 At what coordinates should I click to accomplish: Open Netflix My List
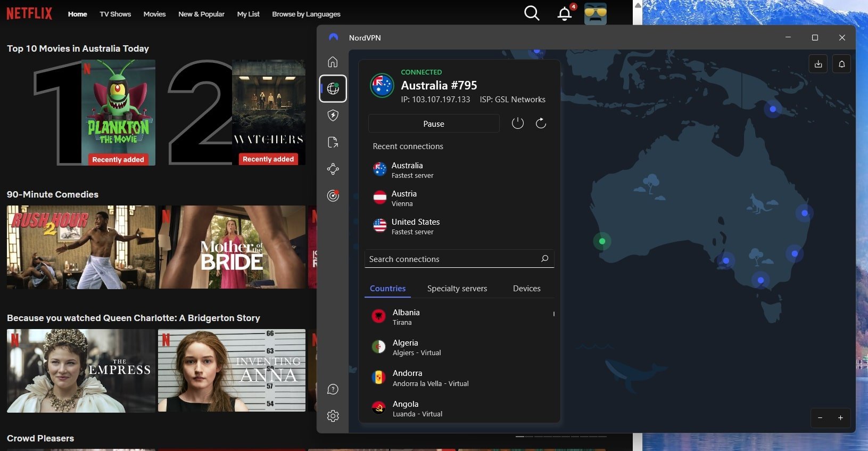(x=248, y=14)
